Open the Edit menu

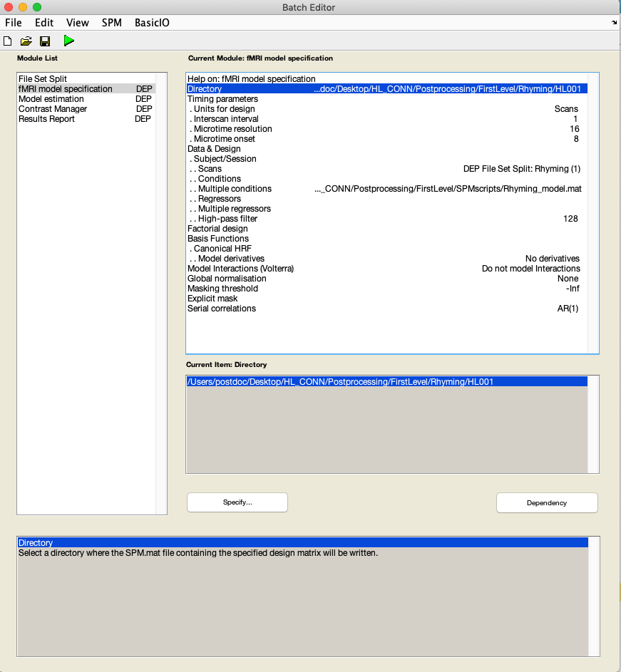44,23
